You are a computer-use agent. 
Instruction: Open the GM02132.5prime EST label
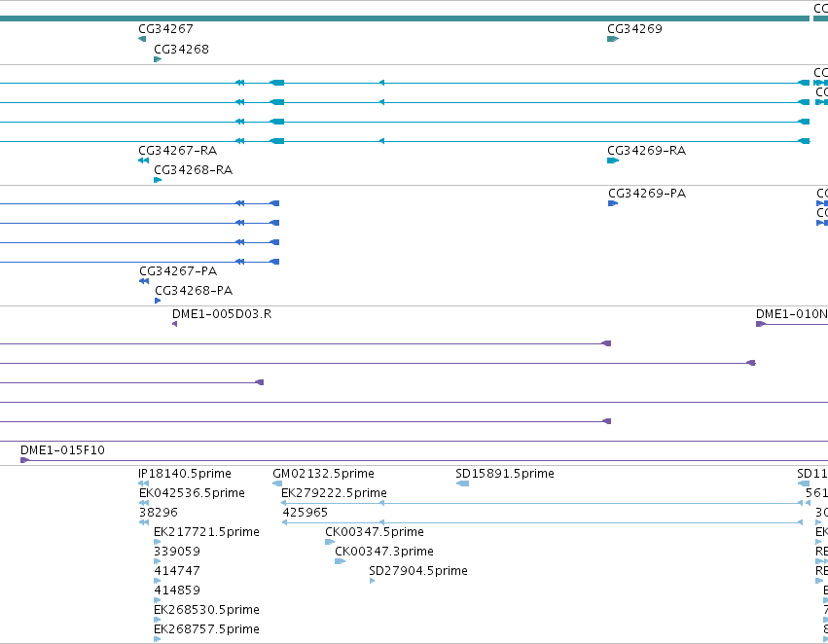point(323,474)
